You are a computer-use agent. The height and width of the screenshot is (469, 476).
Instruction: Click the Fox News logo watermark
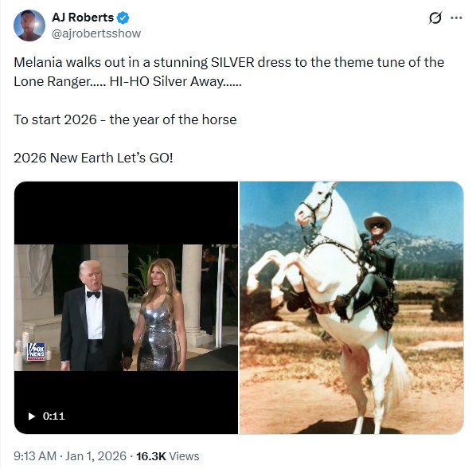[x=36, y=352]
